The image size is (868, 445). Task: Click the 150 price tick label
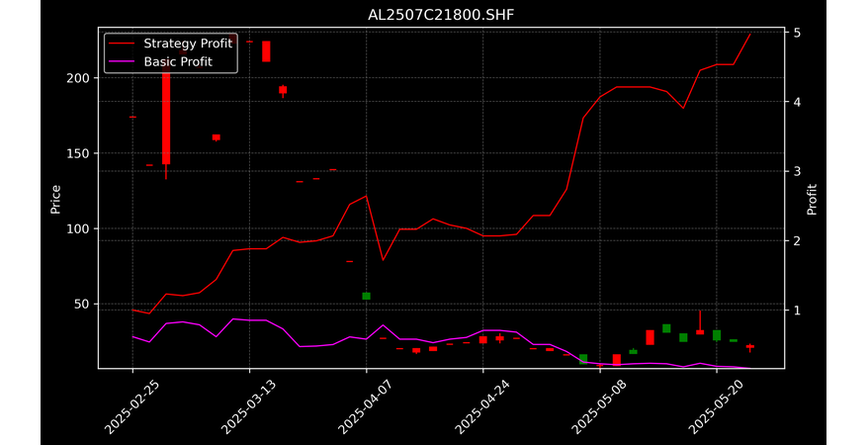click(x=78, y=153)
